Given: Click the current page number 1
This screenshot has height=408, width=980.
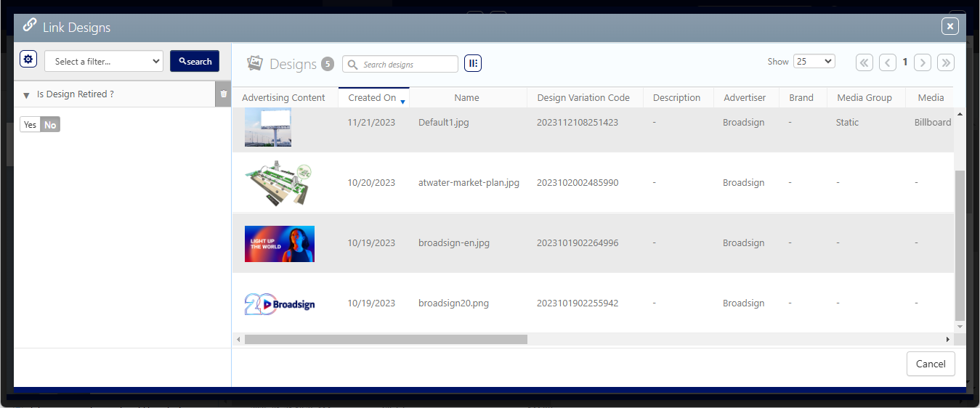Looking at the screenshot, I should [905, 62].
